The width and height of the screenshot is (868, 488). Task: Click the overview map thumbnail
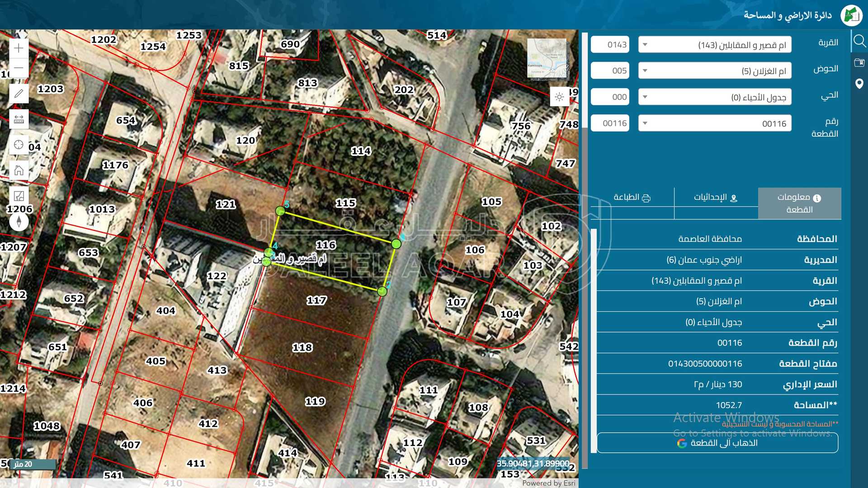coord(547,58)
